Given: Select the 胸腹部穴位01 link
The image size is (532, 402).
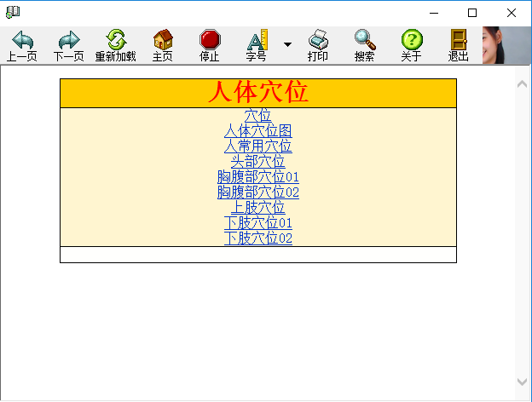Looking at the screenshot, I should 257,177.
